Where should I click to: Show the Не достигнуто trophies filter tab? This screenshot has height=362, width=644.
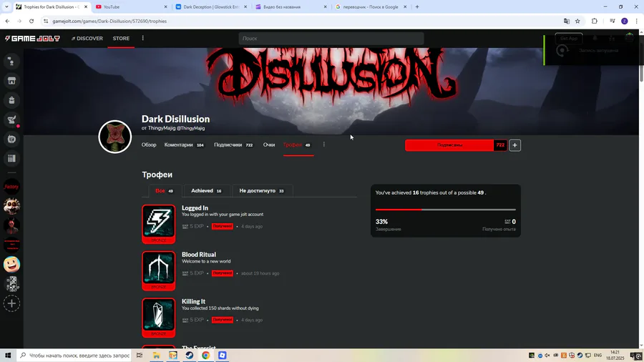coord(262,190)
